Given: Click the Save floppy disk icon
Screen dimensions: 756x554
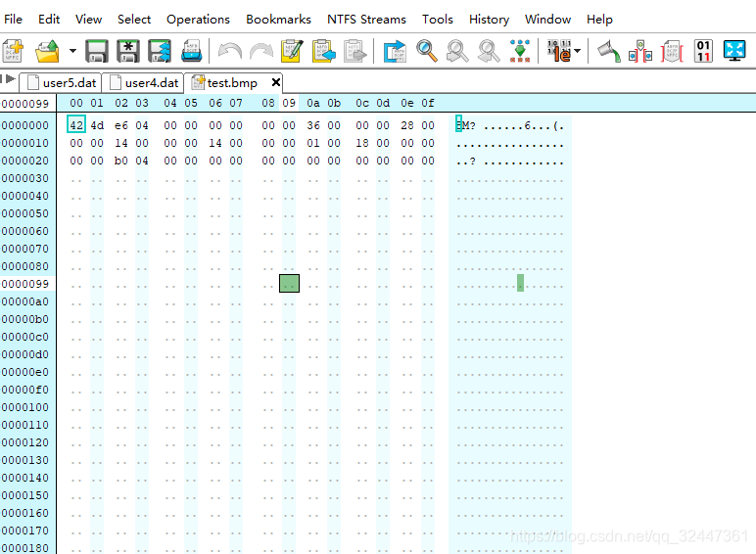Looking at the screenshot, I should (x=97, y=51).
